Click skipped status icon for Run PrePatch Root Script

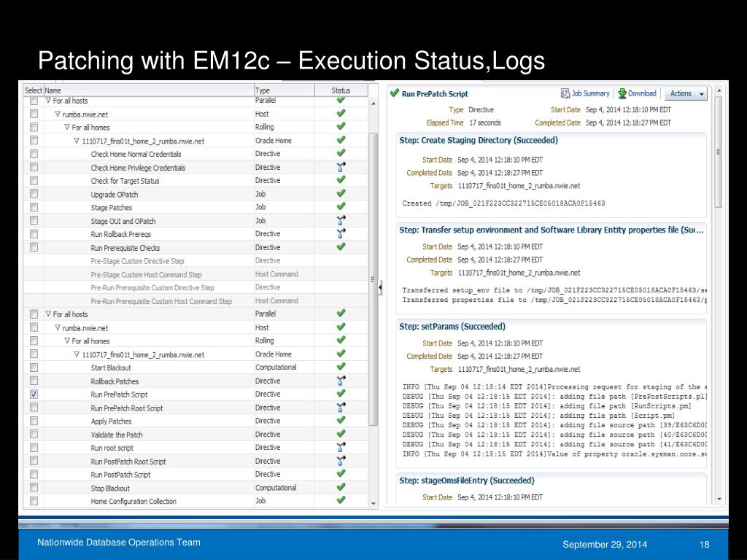341,407
